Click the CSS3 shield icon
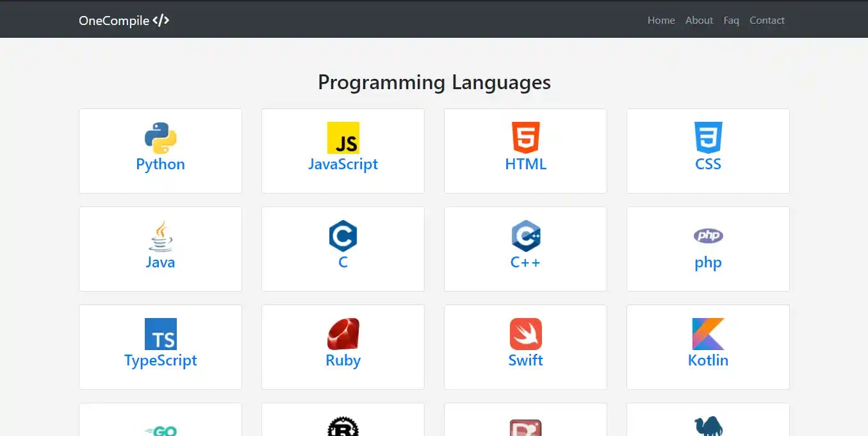The image size is (868, 436). (x=708, y=138)
